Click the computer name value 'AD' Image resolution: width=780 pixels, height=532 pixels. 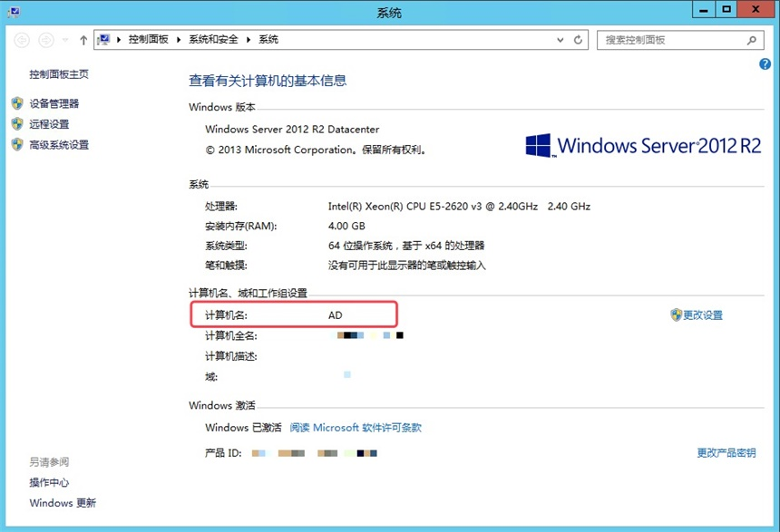pos(336,315)
